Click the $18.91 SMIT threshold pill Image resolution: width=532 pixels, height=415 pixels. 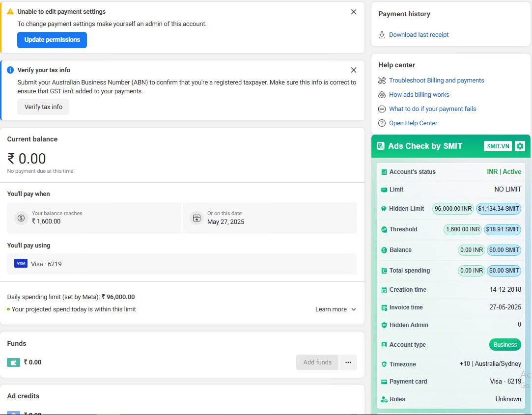click(502, 229)
